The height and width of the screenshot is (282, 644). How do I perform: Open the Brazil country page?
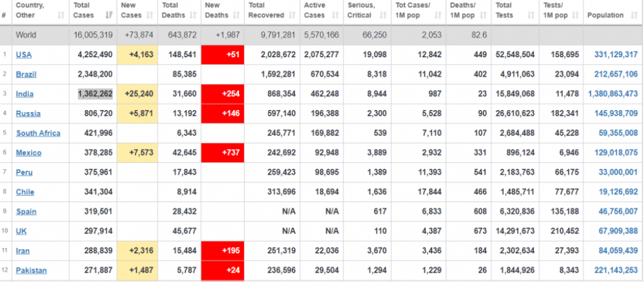pos(26,74)
